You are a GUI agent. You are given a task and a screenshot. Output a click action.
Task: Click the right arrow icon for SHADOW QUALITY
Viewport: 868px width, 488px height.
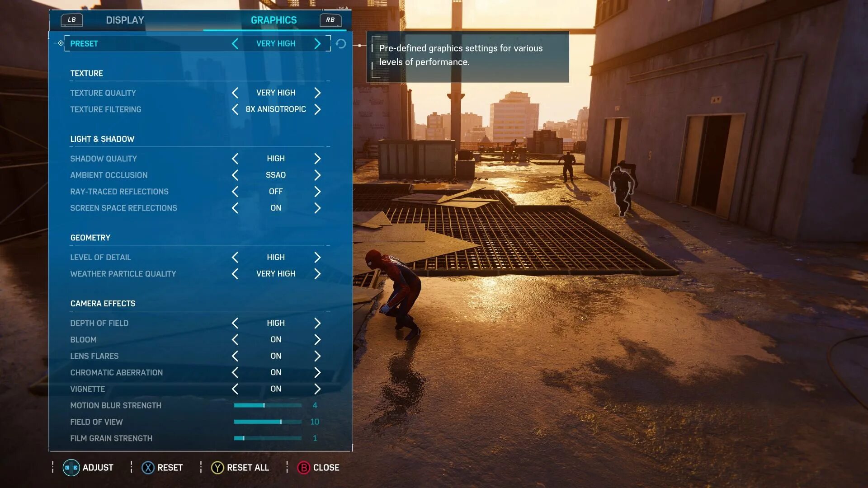tap(317, 159)
